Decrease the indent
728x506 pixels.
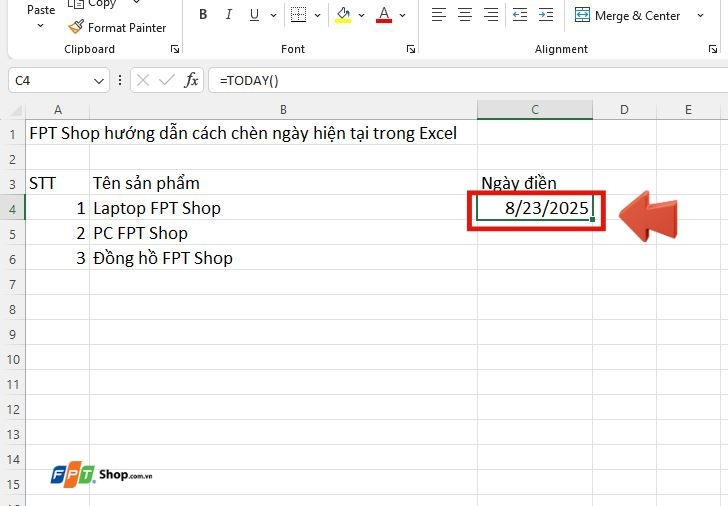tap(520, 15)
